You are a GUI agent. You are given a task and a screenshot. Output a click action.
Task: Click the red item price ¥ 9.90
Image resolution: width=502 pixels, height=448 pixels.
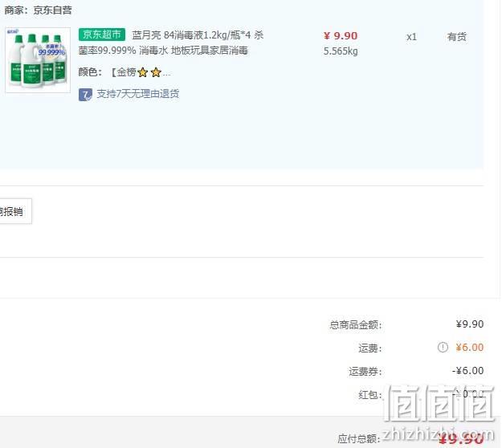click(341, 36)
